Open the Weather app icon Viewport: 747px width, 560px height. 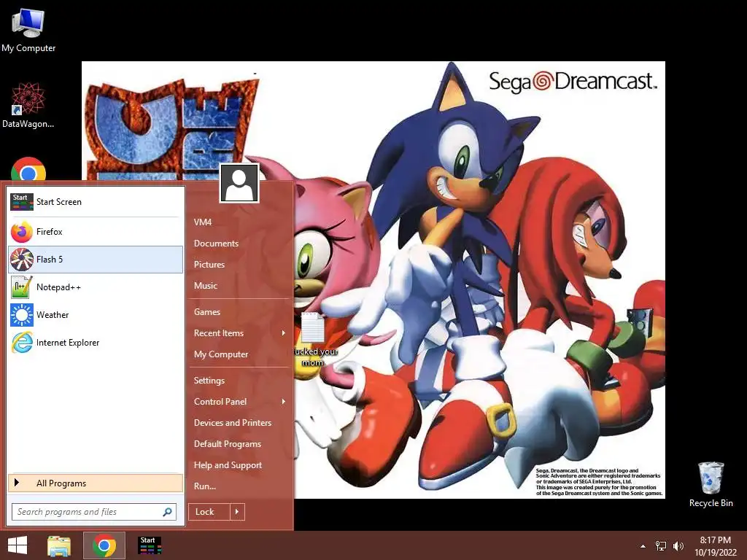pyautogui.click(x=22, y=315)
